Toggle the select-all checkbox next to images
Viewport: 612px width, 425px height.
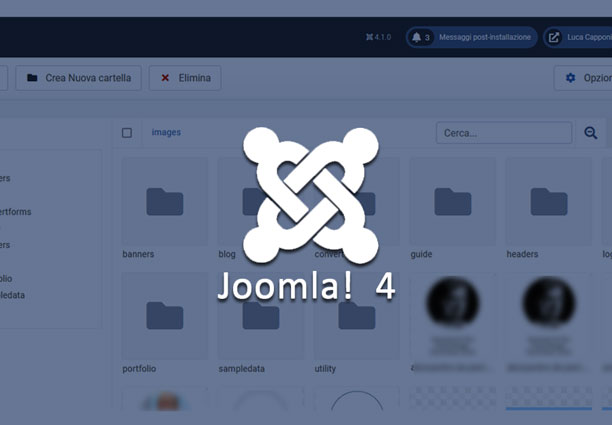click(x=127, y=133)
